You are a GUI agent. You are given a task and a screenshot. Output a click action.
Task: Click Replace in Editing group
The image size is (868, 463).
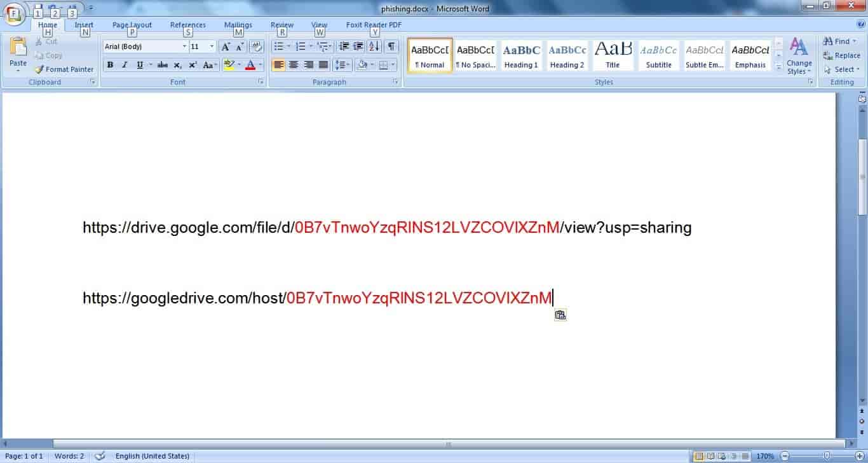pos(842,55)
